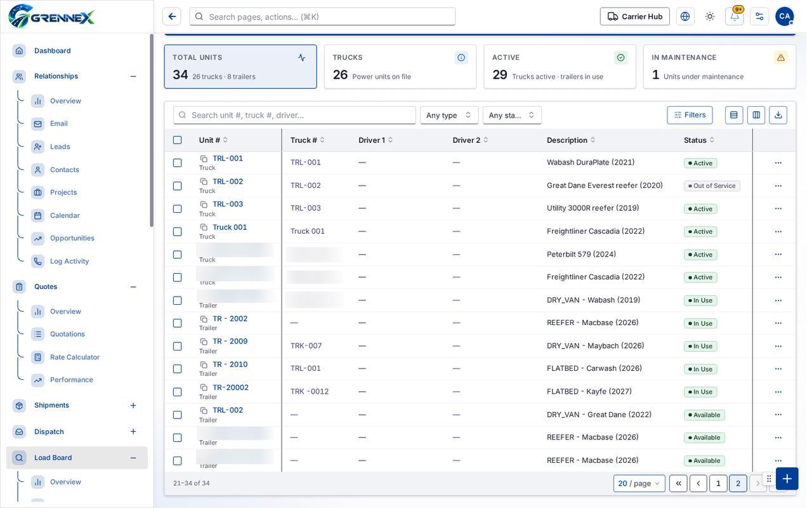Open row actions for Wabash DuraPlate

(x=778, y=163)
